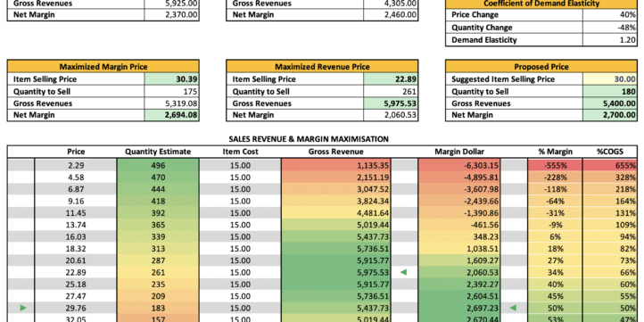Screen dimensions: 644x322
Task: Select quantity estimate cell 496
Action: 158,166
